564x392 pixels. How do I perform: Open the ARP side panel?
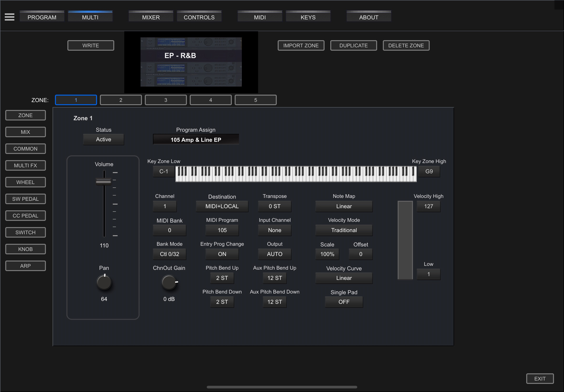pyautogui.click(x=26, y=266)
